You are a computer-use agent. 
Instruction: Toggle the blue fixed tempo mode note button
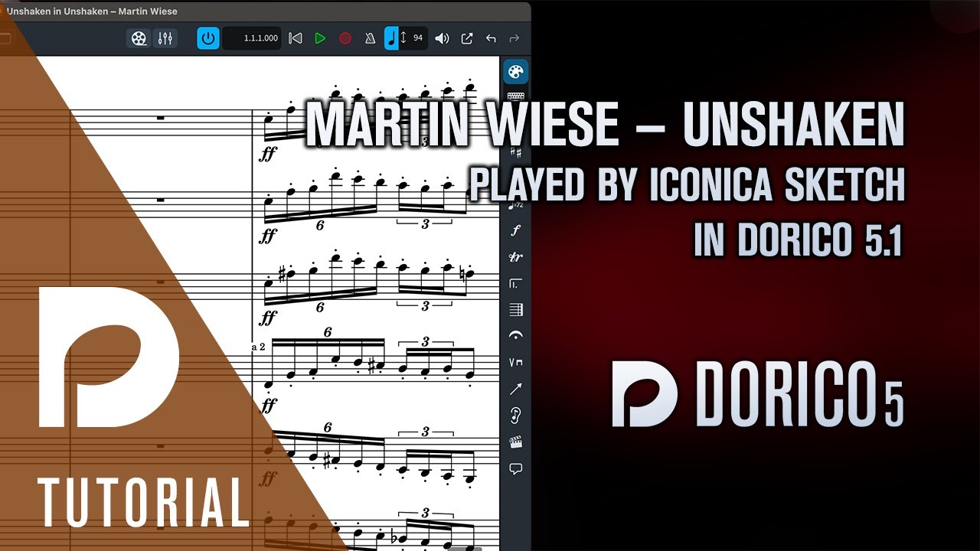pyautogui.click(x=391, y=38)
